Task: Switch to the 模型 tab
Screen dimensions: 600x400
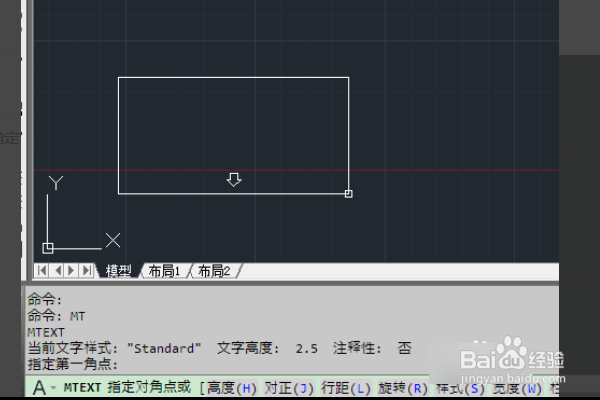Action: (118, 271)
